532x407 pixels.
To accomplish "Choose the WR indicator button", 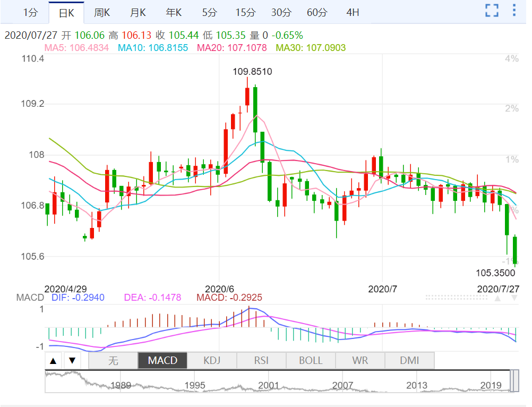I will (360, 361).
